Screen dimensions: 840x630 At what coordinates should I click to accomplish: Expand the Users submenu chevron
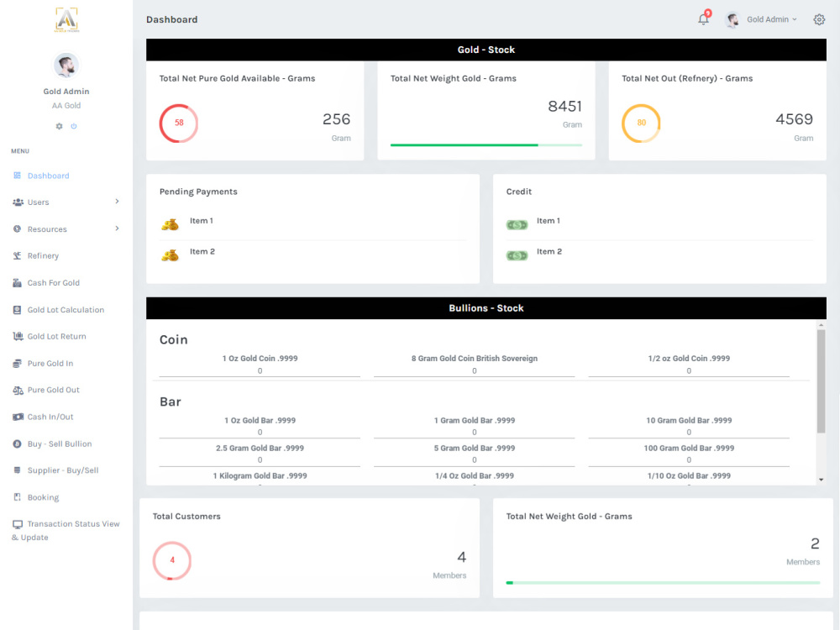[117, 202]
